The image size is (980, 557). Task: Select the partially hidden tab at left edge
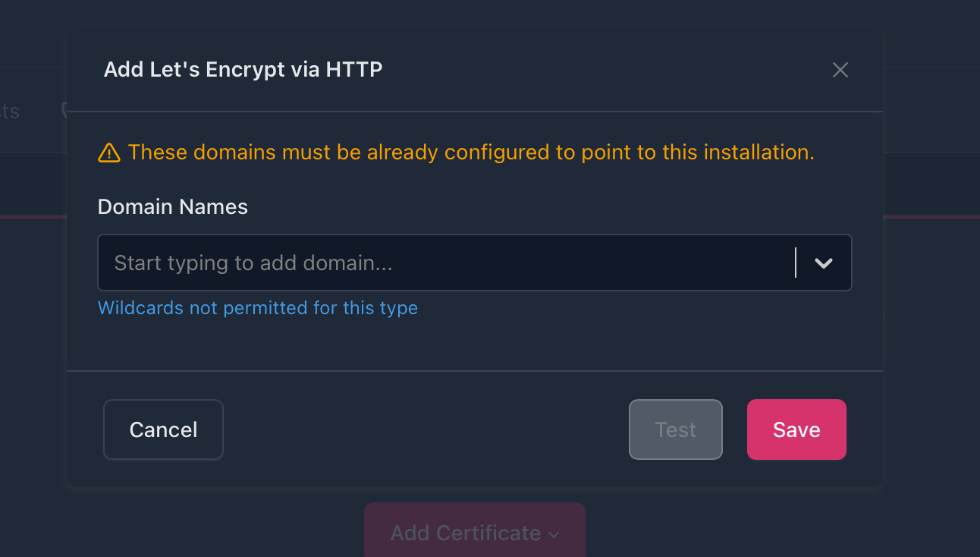coord(9,112)
